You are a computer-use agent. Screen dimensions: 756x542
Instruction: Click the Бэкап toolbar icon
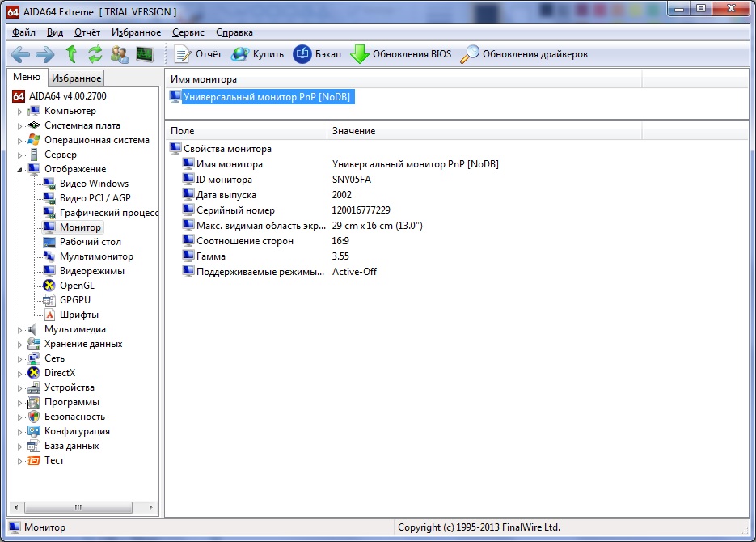tap(302, 54)
